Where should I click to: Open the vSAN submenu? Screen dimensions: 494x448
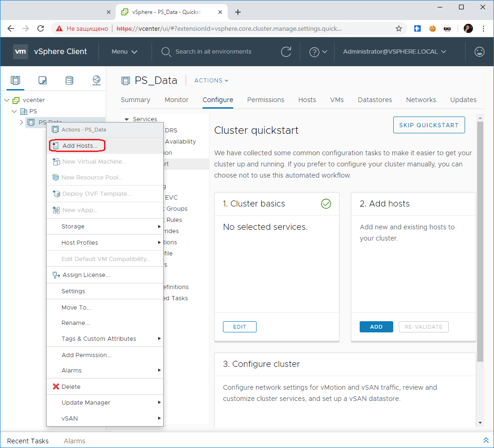coord(105,419)
